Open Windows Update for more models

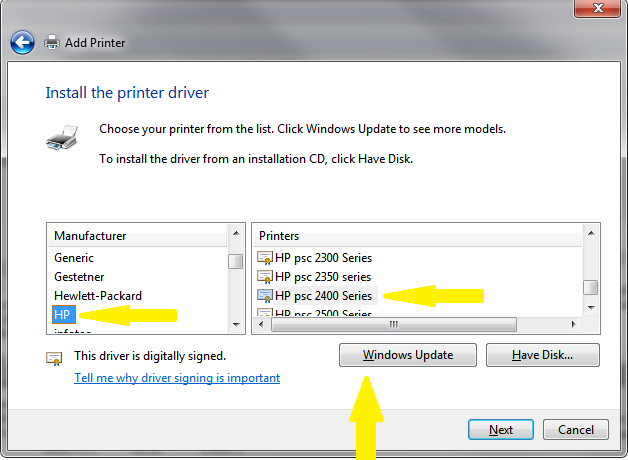point(408,355)
